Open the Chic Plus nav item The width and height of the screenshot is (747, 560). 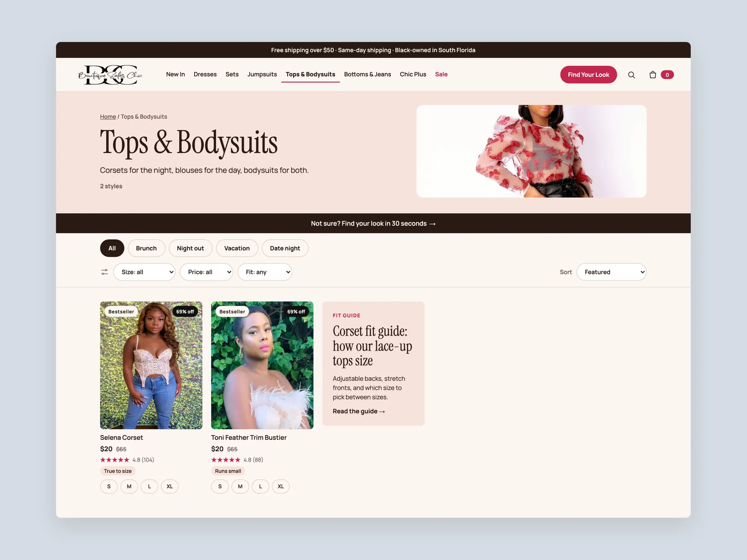point(413,74)
